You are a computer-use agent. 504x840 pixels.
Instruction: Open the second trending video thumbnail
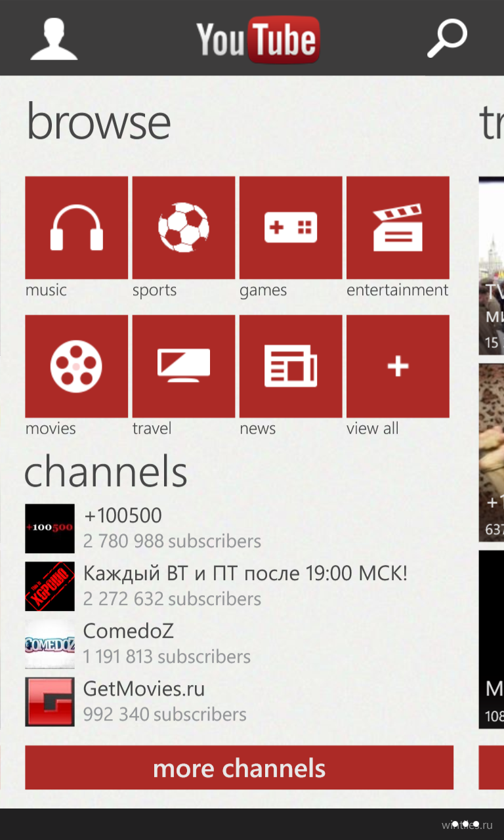pyautogui.click(x=491, y=452)
